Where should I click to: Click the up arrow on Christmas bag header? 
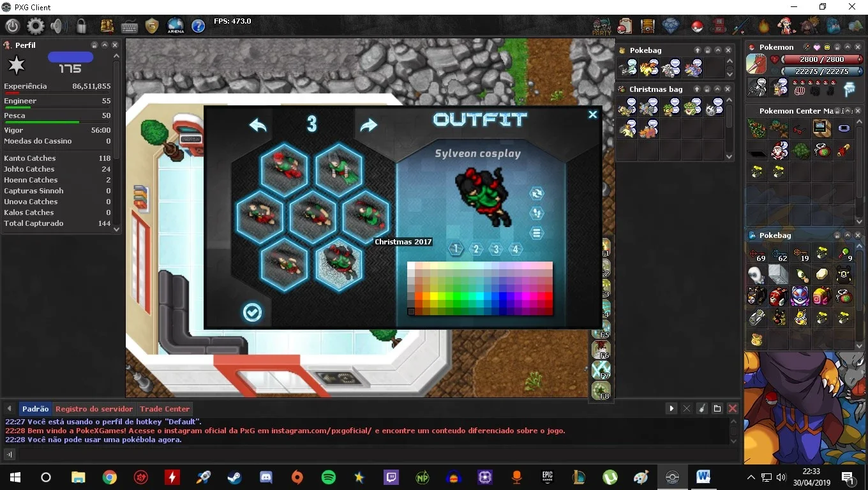(x=698, y=89)
